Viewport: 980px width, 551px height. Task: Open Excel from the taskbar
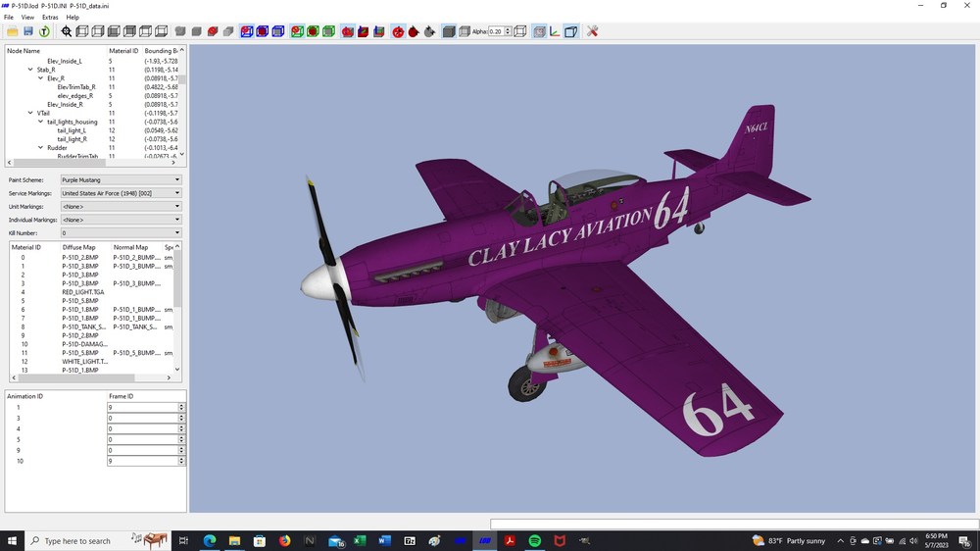360,540
